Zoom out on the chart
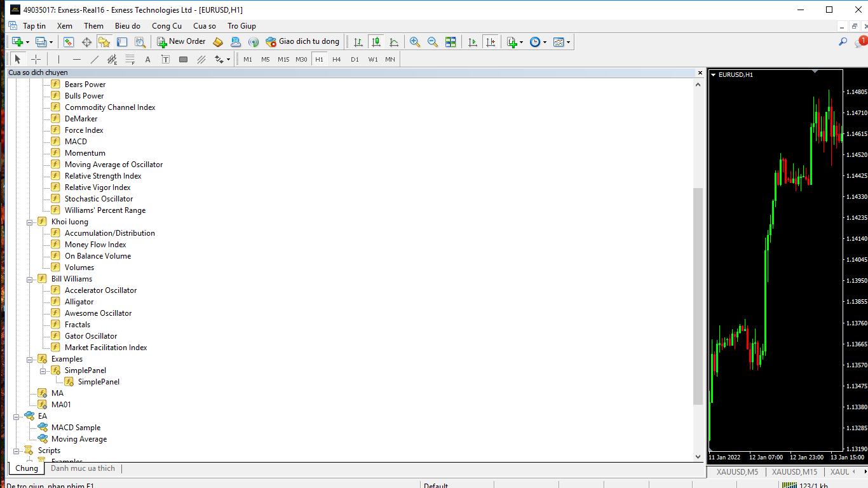The image size is (868, 488). (x=433, y=42)
